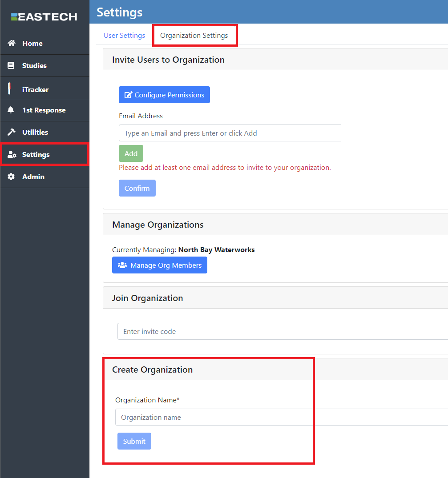Screen dimensions: 448x478
Task: Open Admin via the gear icon
Action: click(x=12, y=177)
